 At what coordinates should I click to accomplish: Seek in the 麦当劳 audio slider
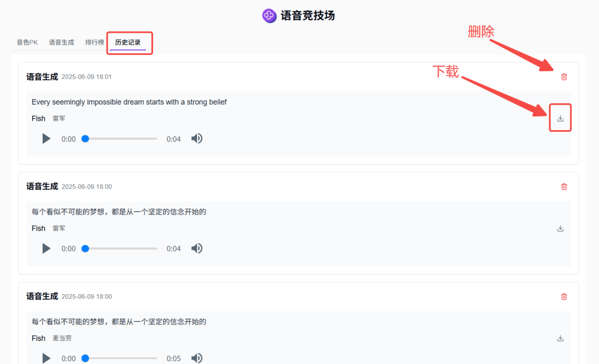(120, 358)
